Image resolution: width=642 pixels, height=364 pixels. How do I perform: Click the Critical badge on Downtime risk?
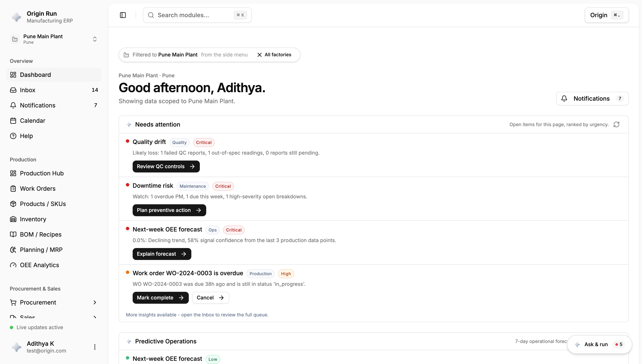223,186
